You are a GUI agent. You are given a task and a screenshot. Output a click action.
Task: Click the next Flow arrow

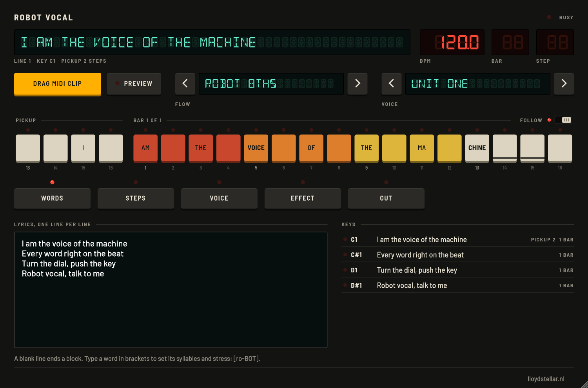pos(358,83)
